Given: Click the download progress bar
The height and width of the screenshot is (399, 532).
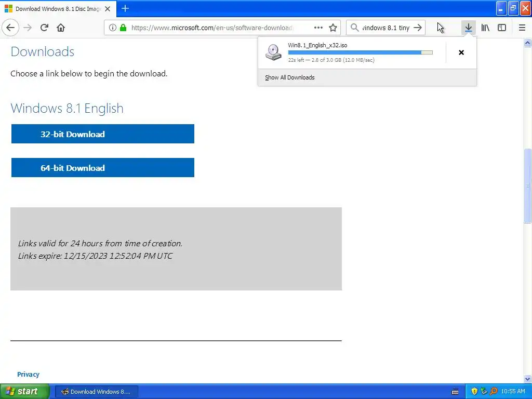Looking at the screenshot, I should pyautogui.click(x=361, y=52).
